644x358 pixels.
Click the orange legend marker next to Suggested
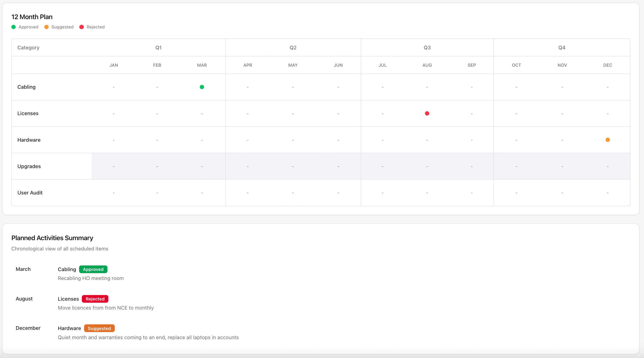(x=47, y=27)
